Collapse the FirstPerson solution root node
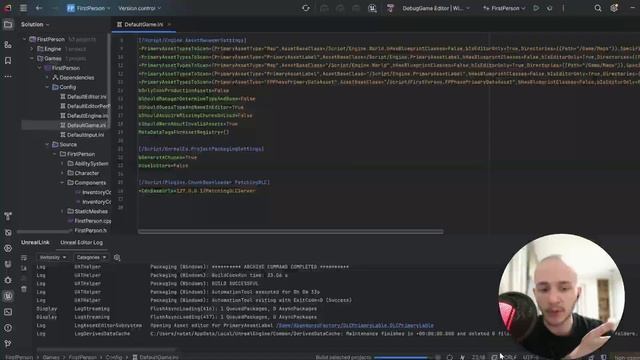This screenshot has width=640, height=360. (x=24, y=39)
